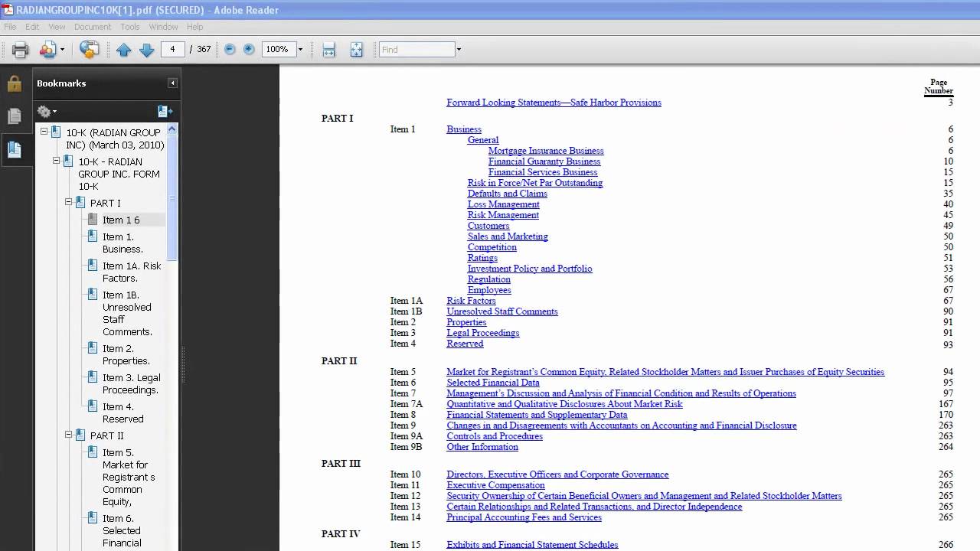980x551 pixels.
Task: Open the File menu
Action: coord(10,27)
